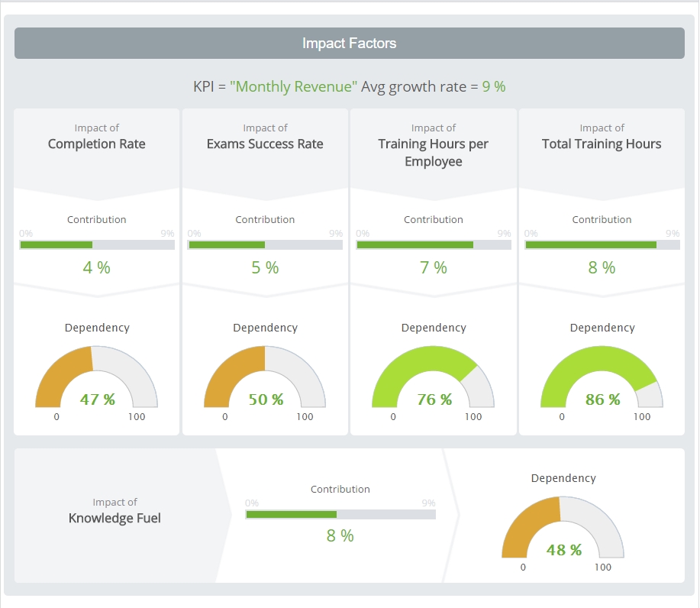Viewport: 700px width, 608px height.
Task: Select the Total Training Hours title
Action: [x=602, y=144]
